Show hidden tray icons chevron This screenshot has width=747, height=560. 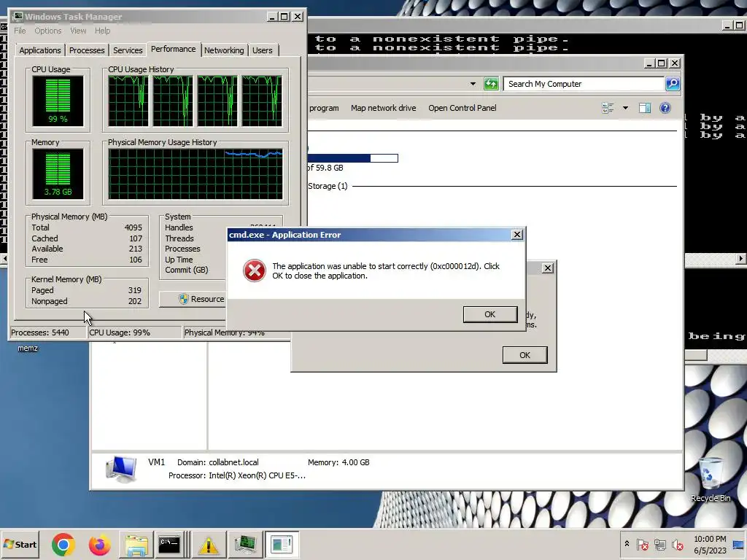tap(627, 544)
